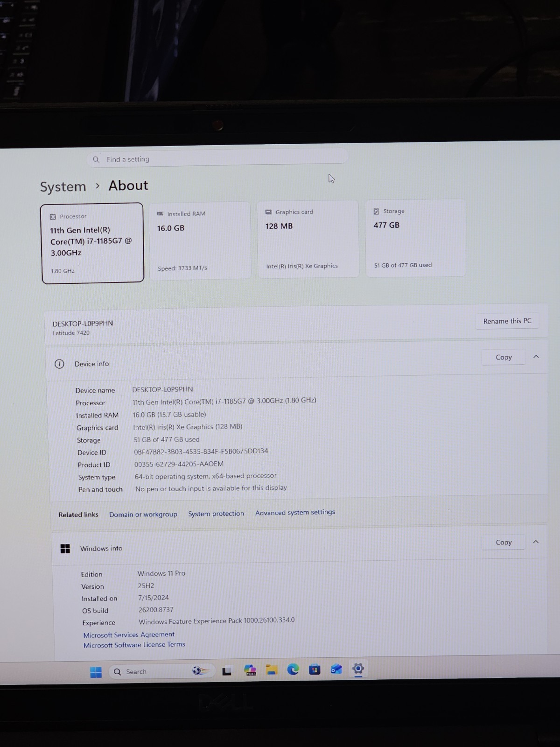Click the 64-bit operating system value

pos(206,476)
